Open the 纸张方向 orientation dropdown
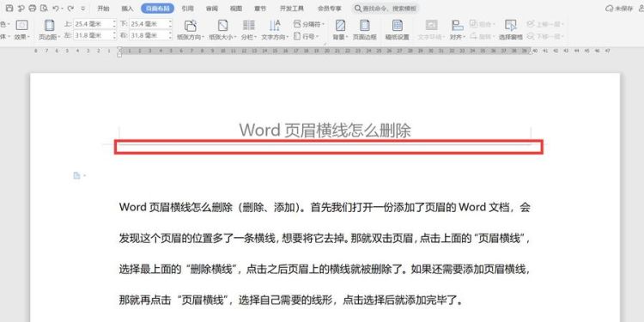The width and height of the screenshot is (644, 322). coord(191,30)
